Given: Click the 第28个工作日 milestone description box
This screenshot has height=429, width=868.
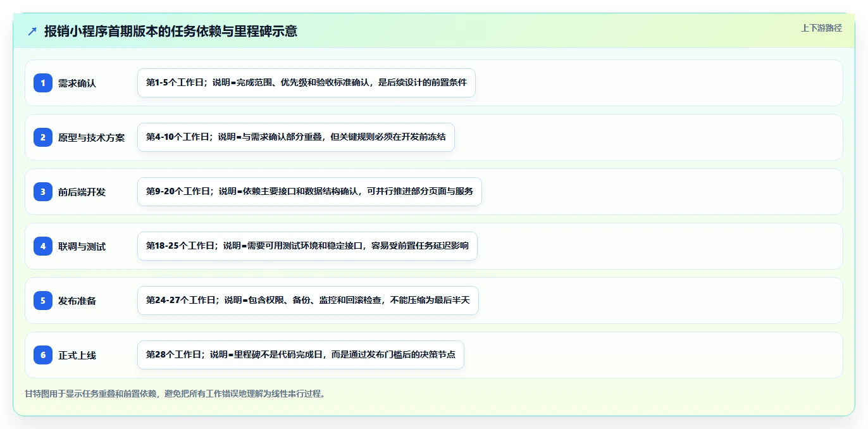Looking at the screenshot, I should tap(301, 355).
